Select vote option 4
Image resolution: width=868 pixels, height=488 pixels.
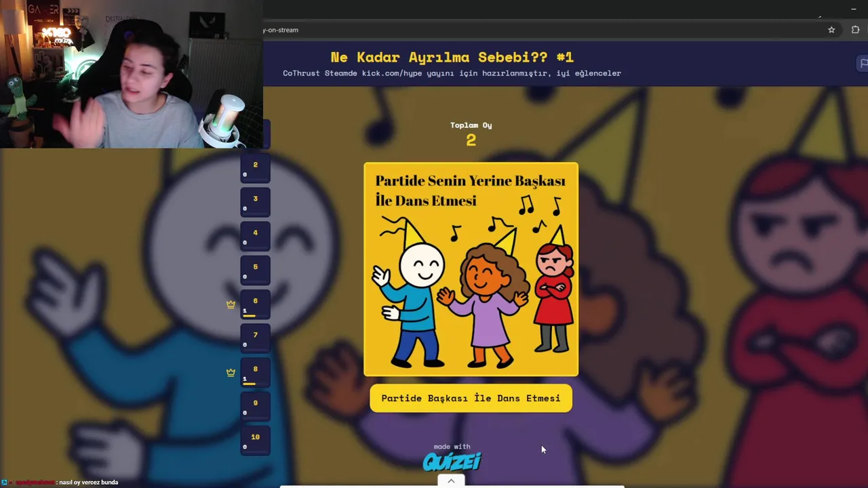(256, 236)
